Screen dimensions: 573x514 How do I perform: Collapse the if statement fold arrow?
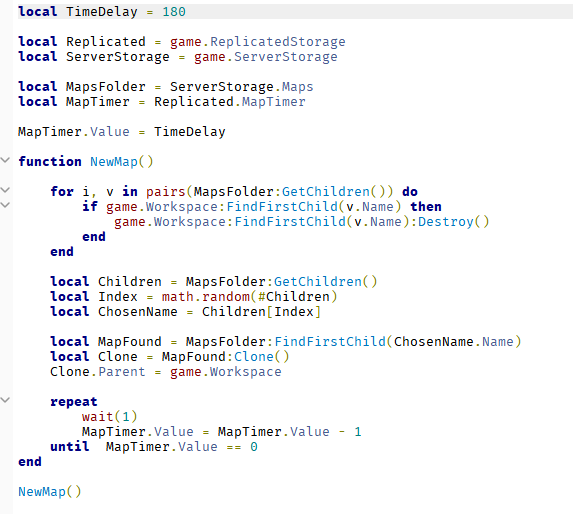5,205
